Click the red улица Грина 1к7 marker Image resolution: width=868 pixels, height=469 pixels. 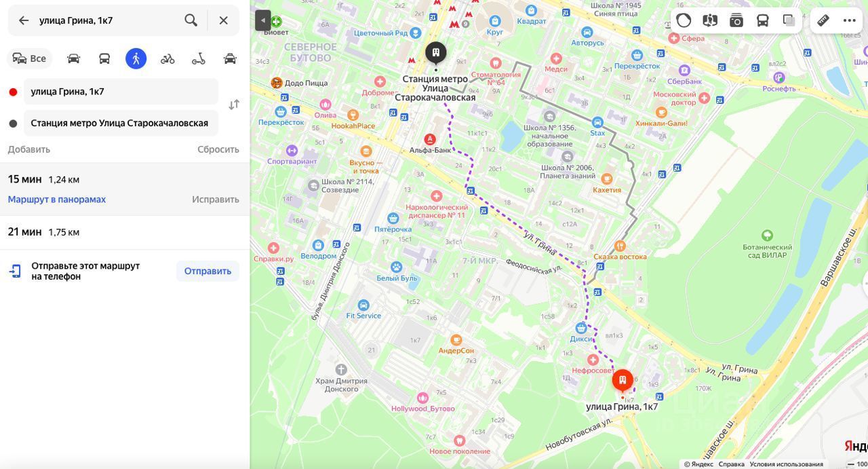coord(623,381)
